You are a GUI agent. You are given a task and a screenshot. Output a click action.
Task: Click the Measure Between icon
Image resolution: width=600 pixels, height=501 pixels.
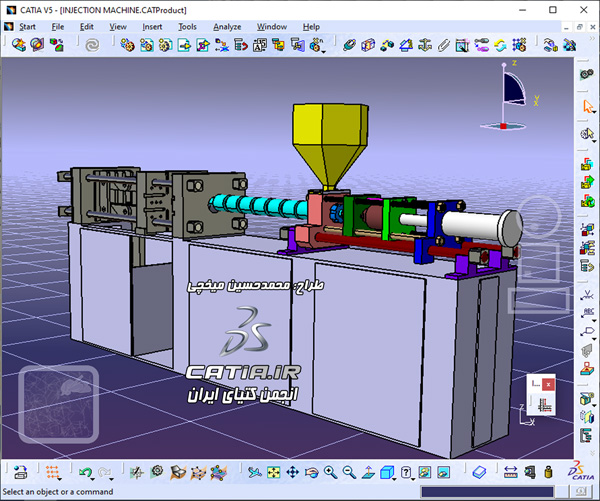click(510, 472)
